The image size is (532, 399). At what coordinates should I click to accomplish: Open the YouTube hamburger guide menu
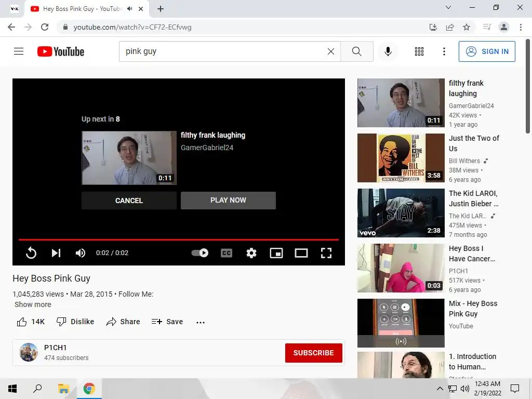[19, 51]
